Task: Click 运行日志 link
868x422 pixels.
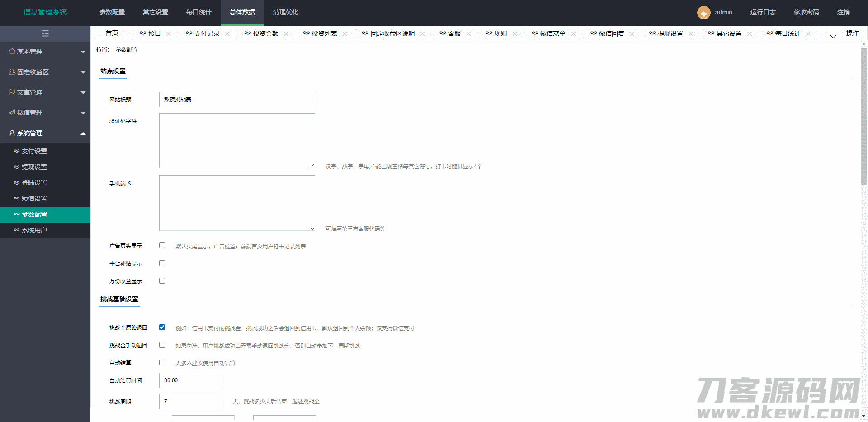Action: 763,13
